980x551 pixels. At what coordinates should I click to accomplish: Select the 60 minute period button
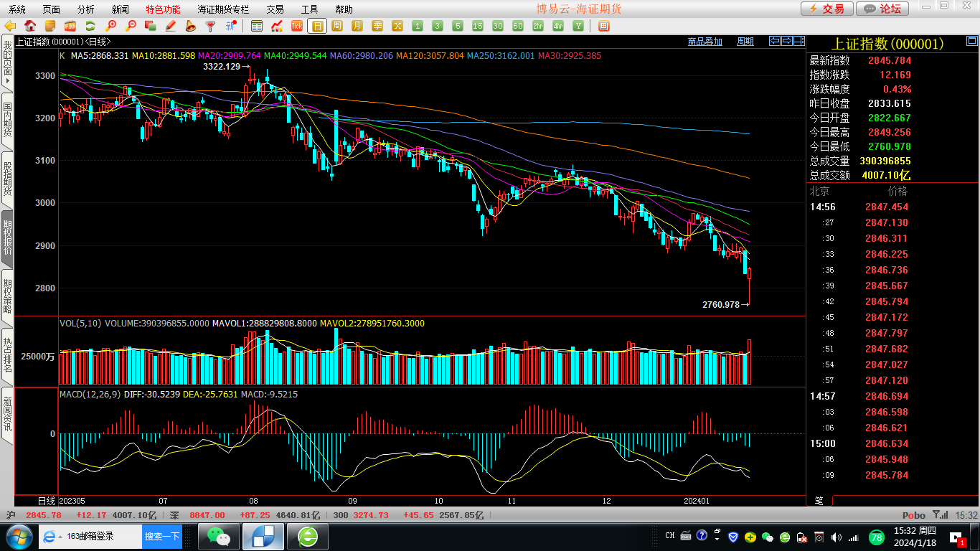[518, 26]
